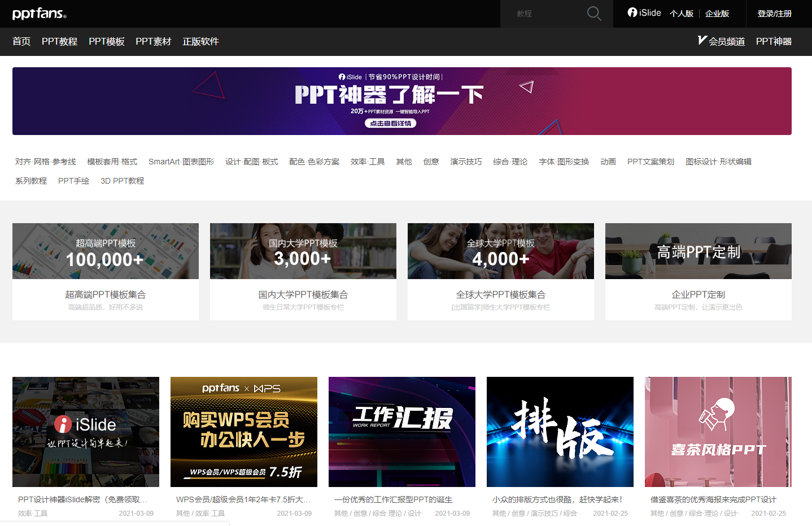Open 个人版 link in header

tap(682, 14)
